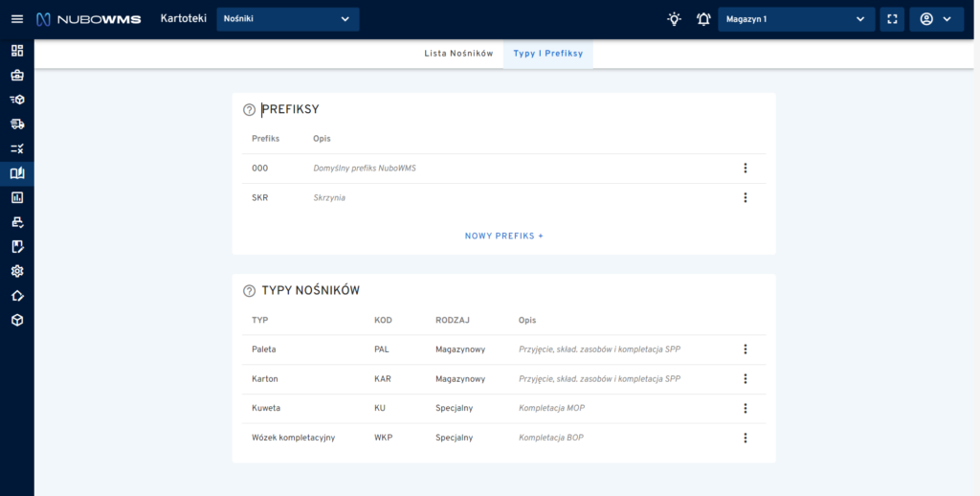Expand the Nośniki dropdown

tap(287, 19)
